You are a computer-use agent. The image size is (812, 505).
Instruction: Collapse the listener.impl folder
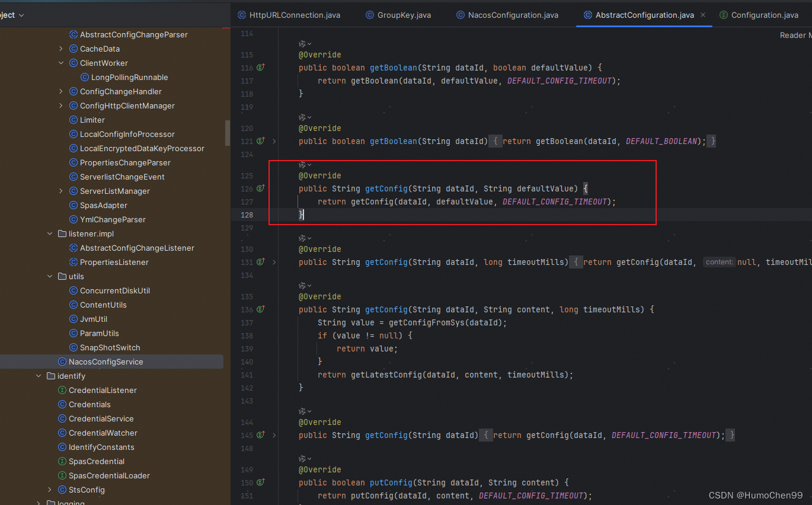(50, 234)
